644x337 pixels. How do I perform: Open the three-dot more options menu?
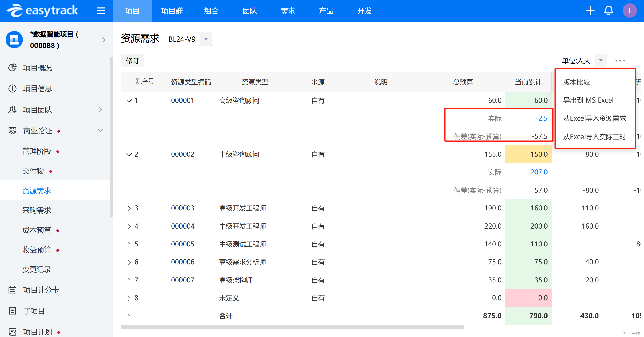[x=620, y=61]
